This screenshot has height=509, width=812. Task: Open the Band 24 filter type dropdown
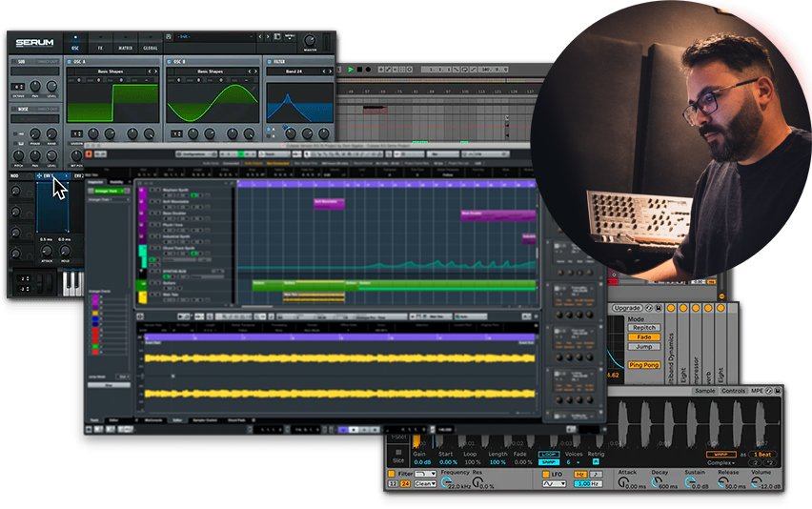coord(292,71)
